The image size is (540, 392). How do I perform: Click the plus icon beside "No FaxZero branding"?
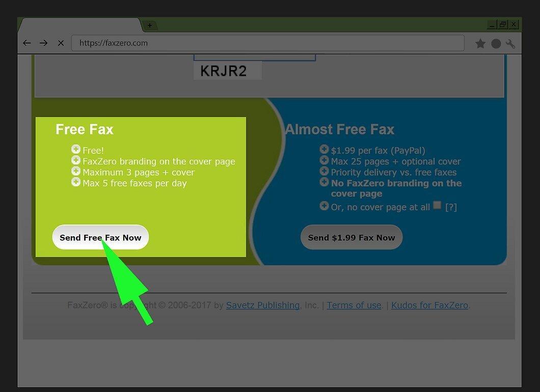click(x=324, y=182)
